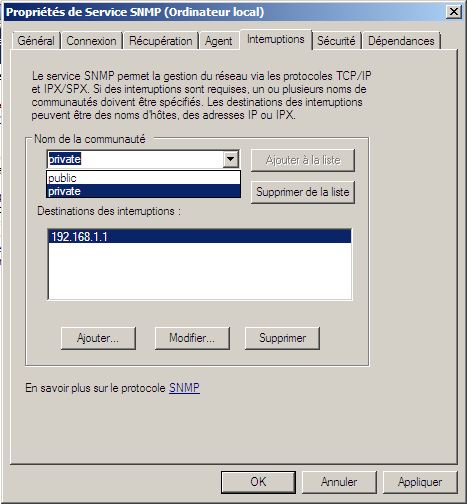The height and width of the screenshot is (504, 467).
Task: Click Supprimer de la liste button
Action: 303,192
